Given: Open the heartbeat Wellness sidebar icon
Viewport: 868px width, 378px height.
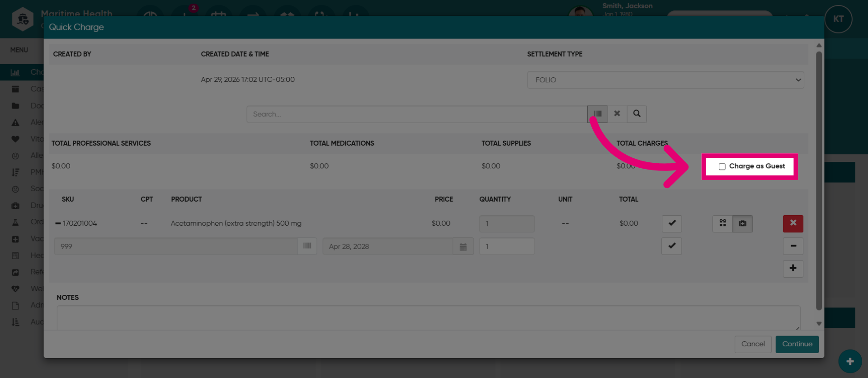Looking at the screenshot, I should coord(15,288).
